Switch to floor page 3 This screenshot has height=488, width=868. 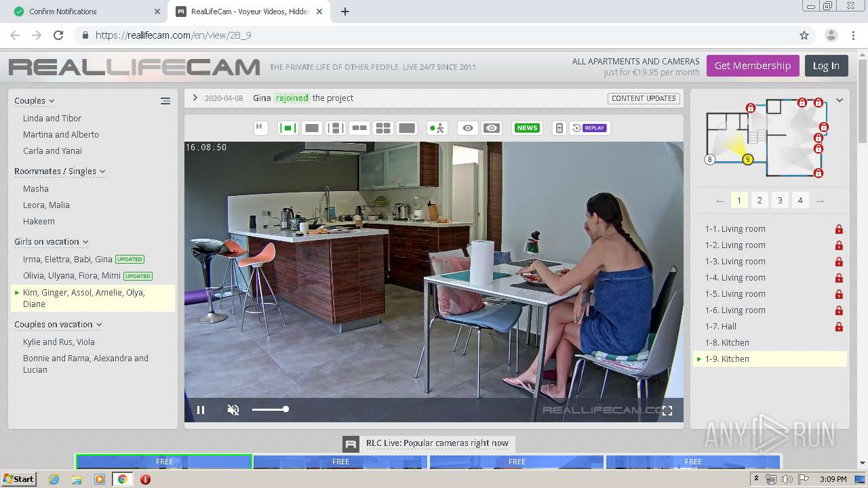[x=780, y=201]
